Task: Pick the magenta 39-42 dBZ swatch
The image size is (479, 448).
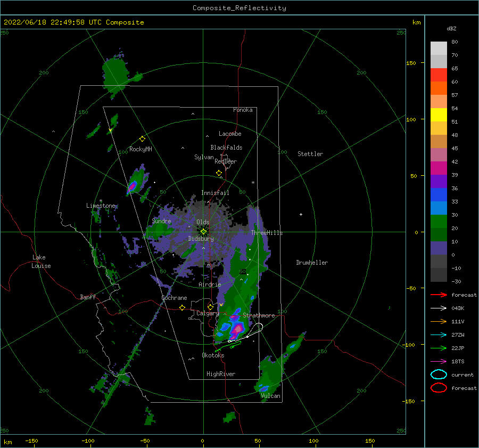Action: 439,168
